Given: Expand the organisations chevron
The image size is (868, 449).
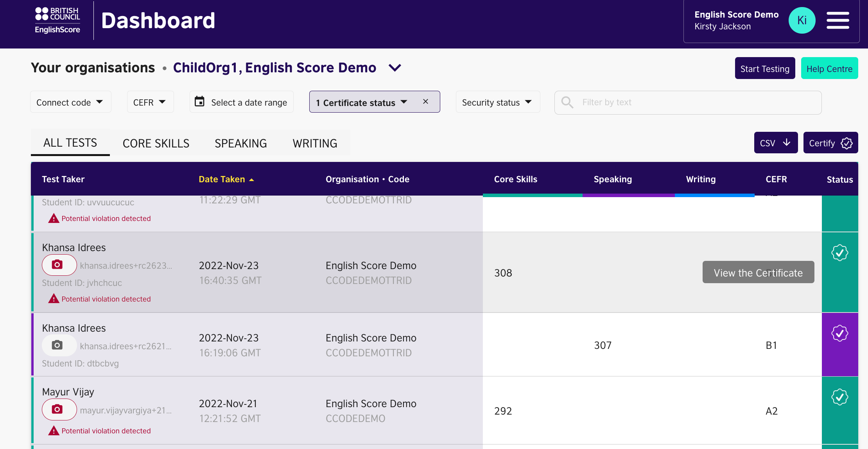Looking at the screenshot, I should pos(395,68).
